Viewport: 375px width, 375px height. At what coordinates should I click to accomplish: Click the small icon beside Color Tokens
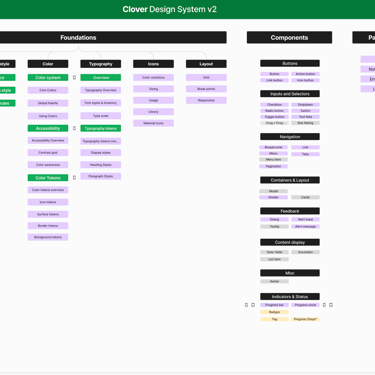[x=74, y=178]
